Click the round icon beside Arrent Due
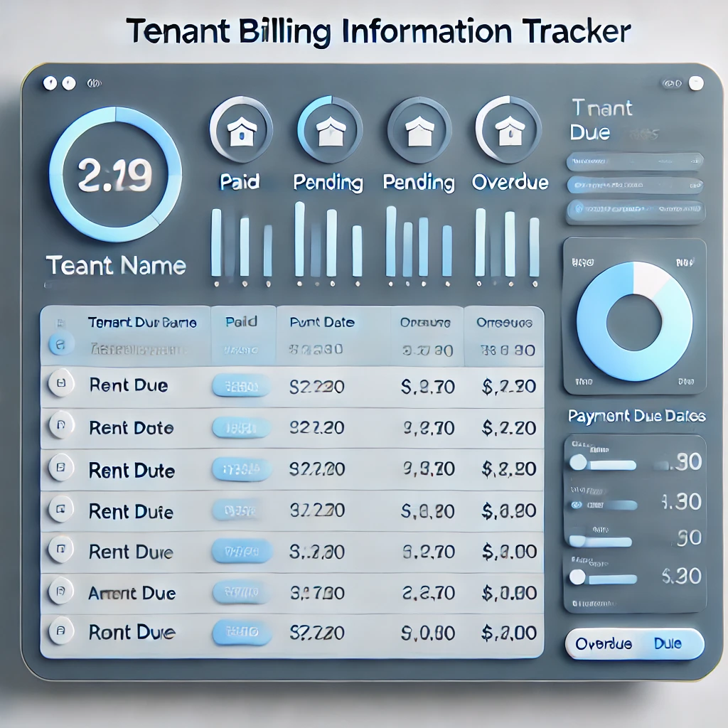The image size is (728, 728). 60,591
